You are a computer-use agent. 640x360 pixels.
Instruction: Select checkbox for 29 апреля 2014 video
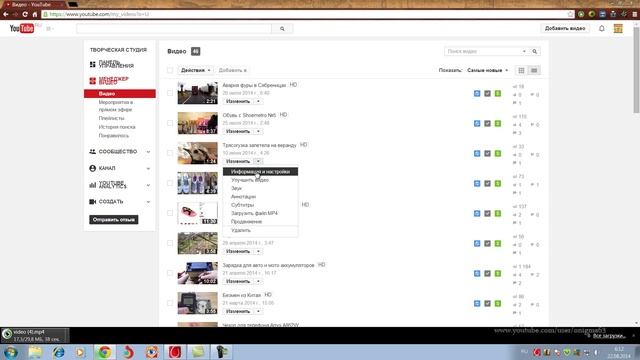tap(170, 243)
